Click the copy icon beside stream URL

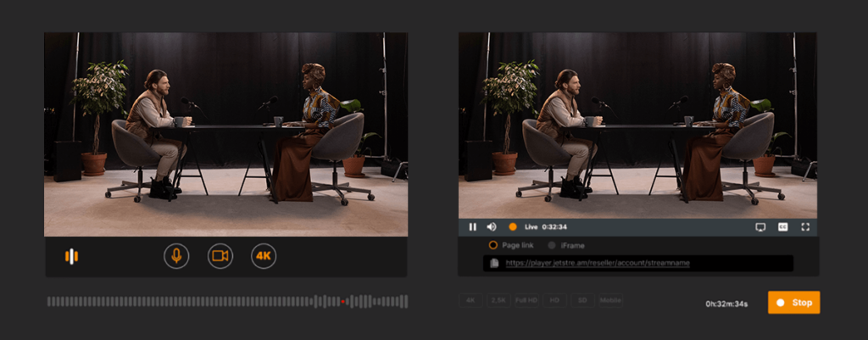click(x=495, y=264)
